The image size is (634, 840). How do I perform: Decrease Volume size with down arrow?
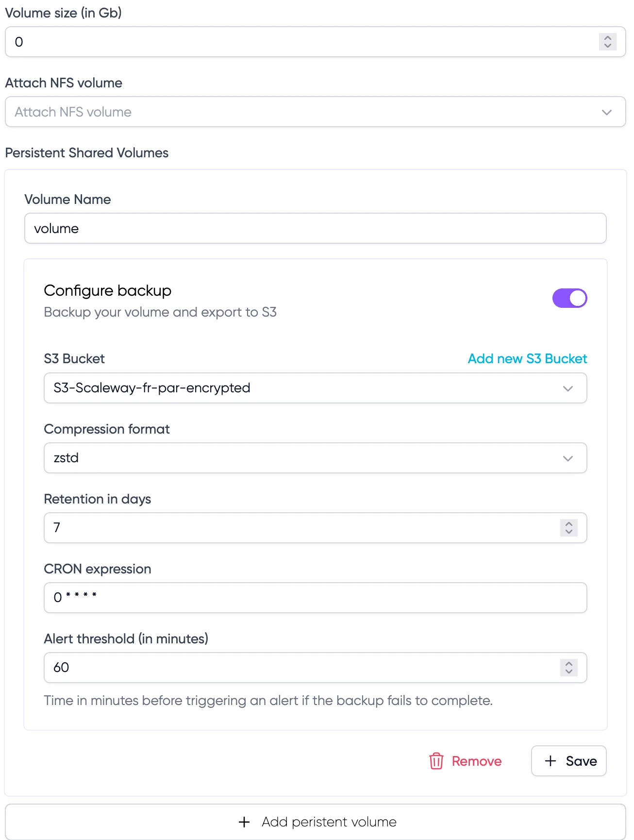(608, 46)
